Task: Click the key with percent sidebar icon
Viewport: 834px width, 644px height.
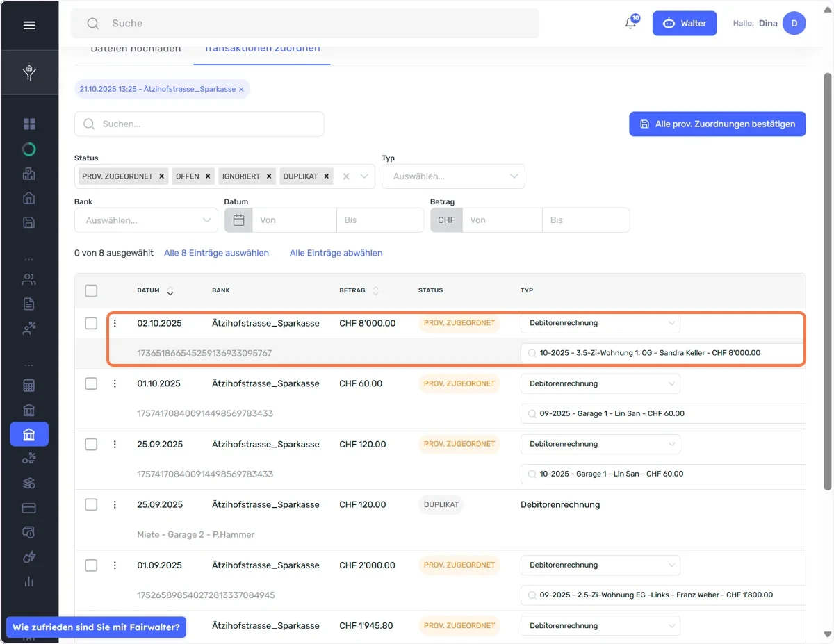Action: coord(29,459)
